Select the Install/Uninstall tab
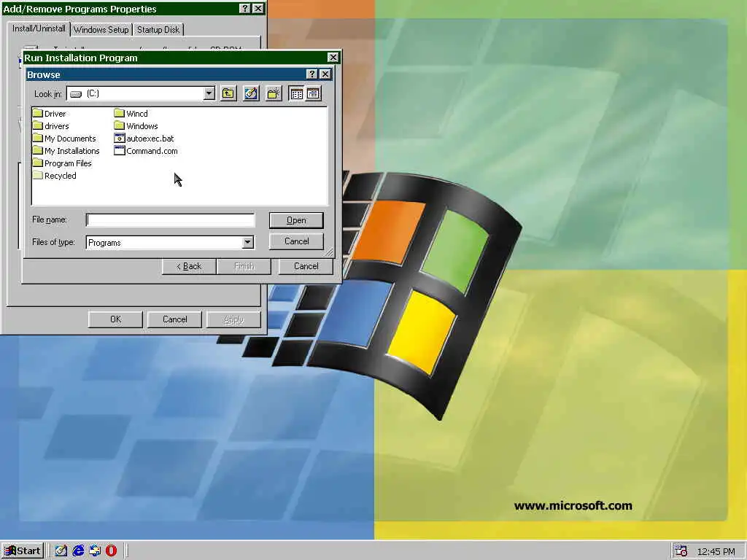The height and width of the screenshot is (560, 747). click(39, 28)
